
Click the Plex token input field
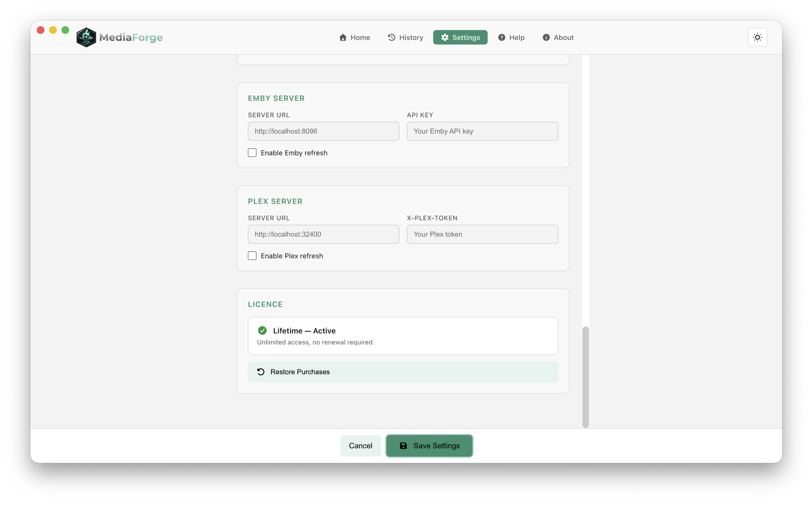(x=482, y=234)
